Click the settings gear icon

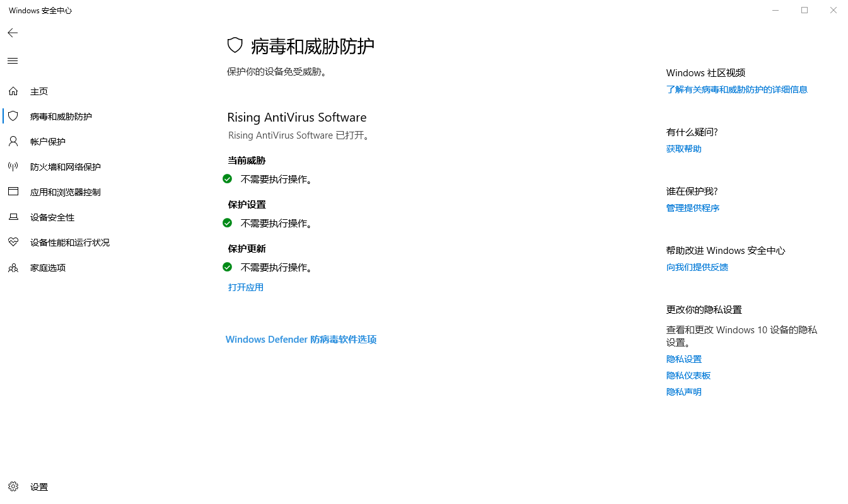pos(13,487)
